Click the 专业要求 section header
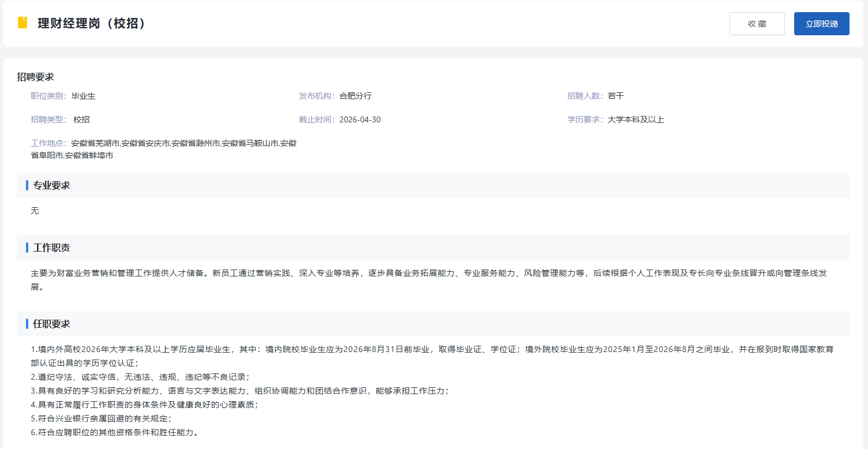This screenshot has width=868, height=449. tap(51, 185)
